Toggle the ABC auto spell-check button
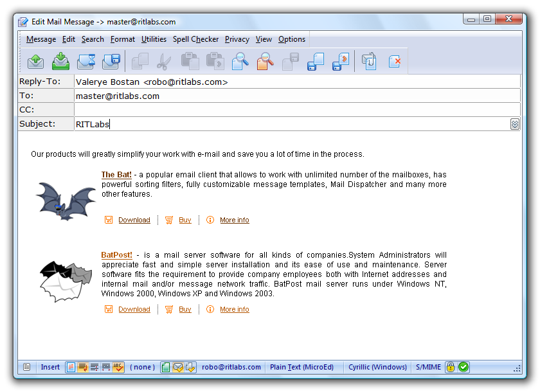This screenshot has width=540, height=392. (x=118, y=367)
